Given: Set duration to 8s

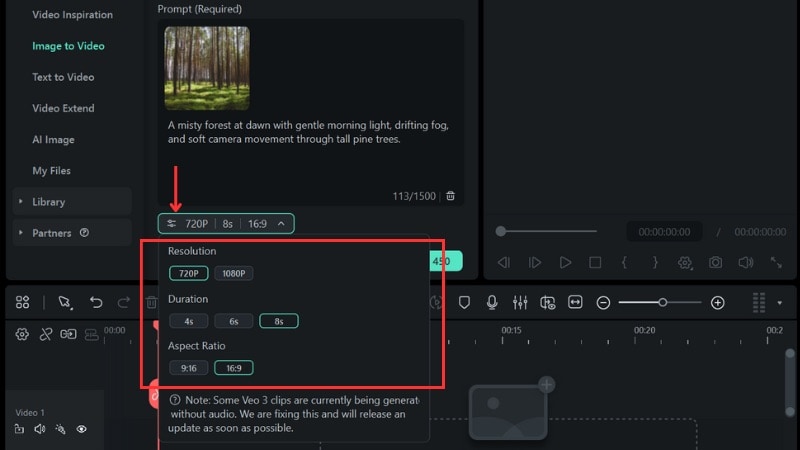Looking at the screenshot, I should pyautogui.click(x=279, y=321).
